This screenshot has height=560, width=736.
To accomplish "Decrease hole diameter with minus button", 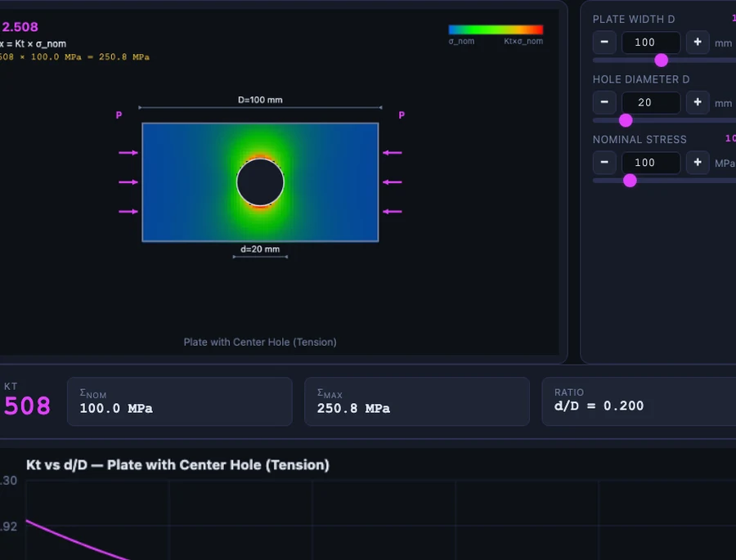I will coord(604,102).
